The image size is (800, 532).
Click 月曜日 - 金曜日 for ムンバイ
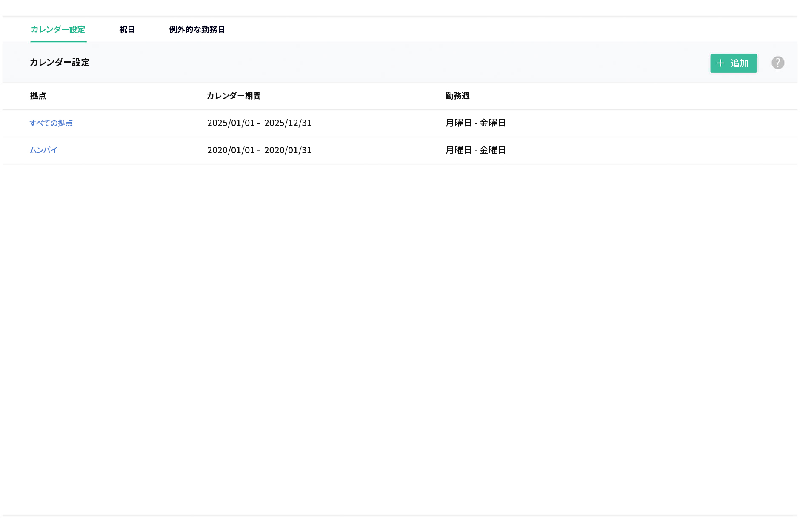click(476, 150)
